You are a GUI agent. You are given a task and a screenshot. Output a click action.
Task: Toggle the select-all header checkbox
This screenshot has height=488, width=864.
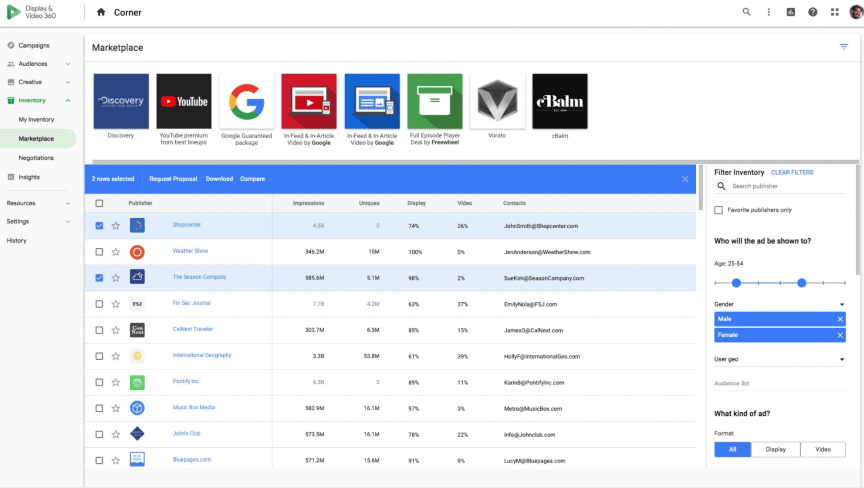click(99, 203)
